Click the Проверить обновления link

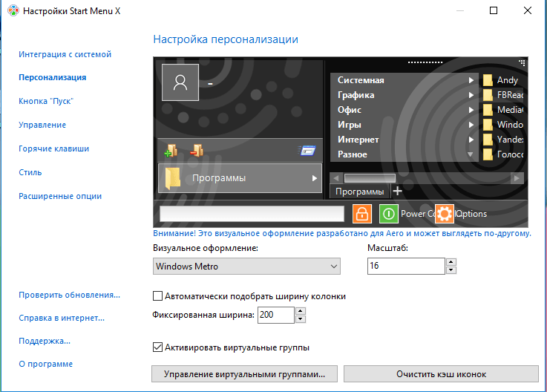[x=70, y=295]
